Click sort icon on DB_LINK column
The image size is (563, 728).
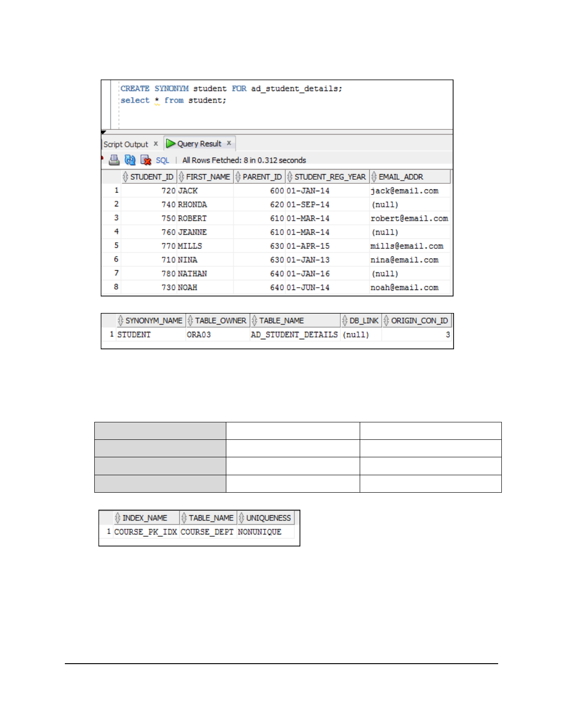pos(345,320)
